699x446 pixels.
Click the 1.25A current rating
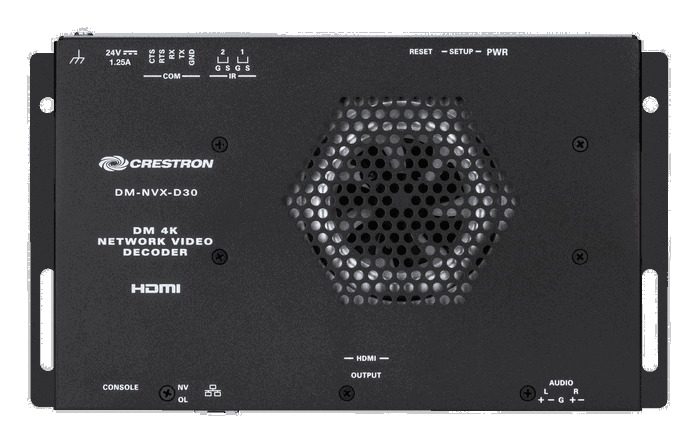pos(120,62)
